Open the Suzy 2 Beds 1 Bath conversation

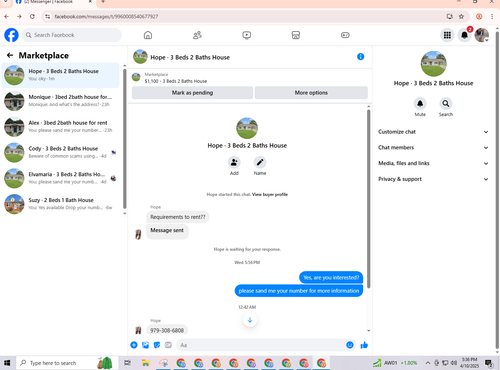[61, 204]
